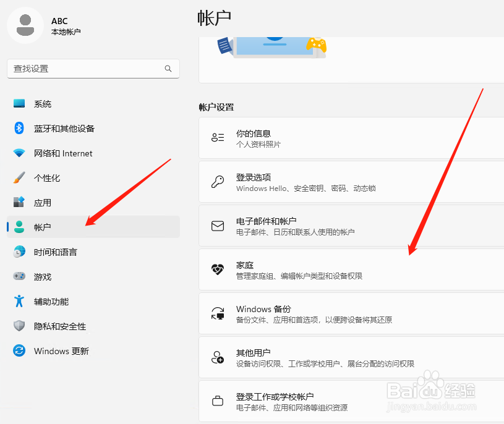504x424 pixels.
Task: Click the 本地帐户 label under ABC
Action: point(66,32)
